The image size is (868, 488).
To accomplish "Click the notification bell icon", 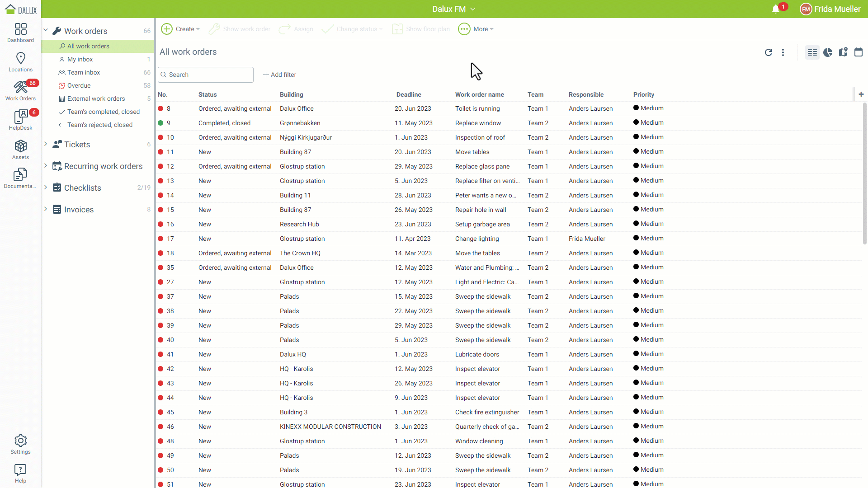I will click(x=776, y=9).
